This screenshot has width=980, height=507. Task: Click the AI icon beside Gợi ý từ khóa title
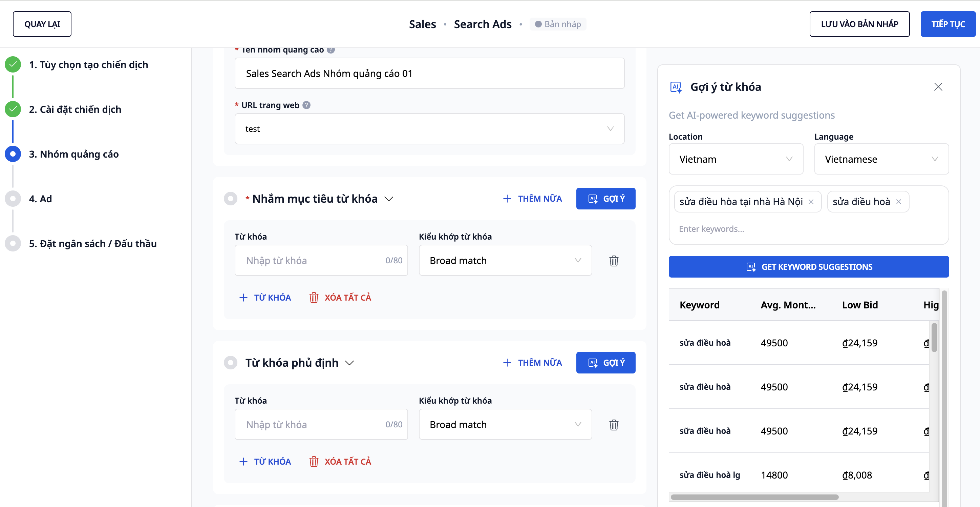pos(676,87)
